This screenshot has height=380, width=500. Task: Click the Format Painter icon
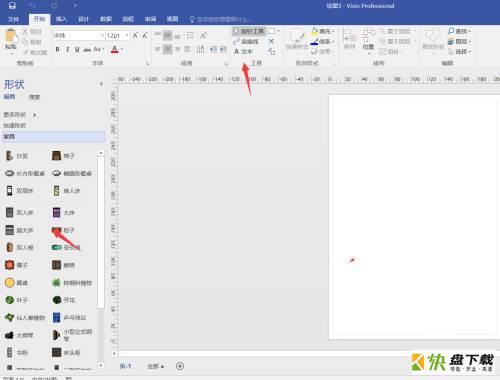coord(25,52)
